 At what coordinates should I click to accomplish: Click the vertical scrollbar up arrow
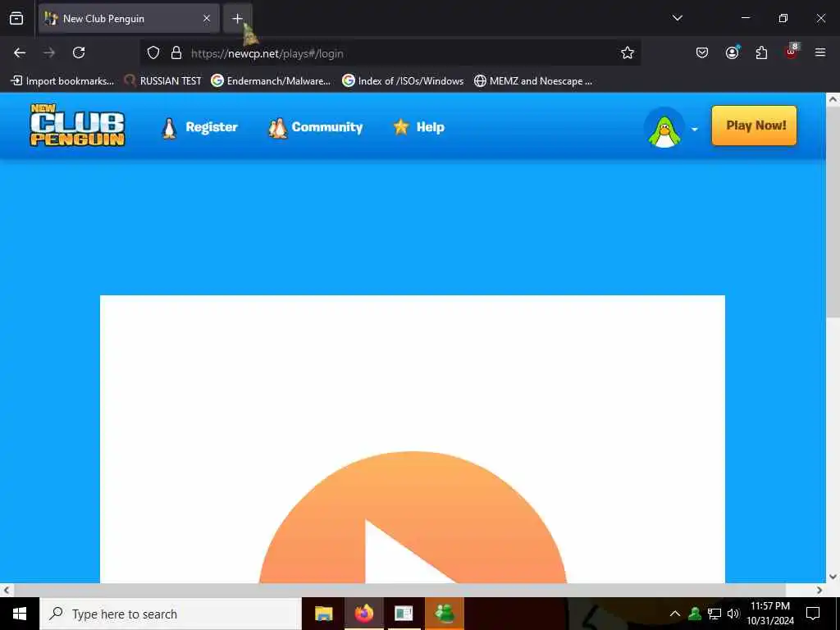click(x=833, y=99)
